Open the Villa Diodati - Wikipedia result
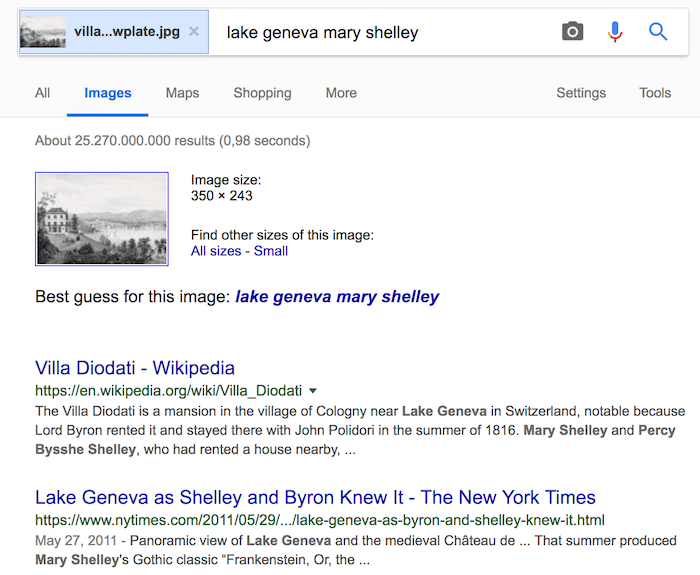This screenshot has width=700, height=575. point(135,368)
